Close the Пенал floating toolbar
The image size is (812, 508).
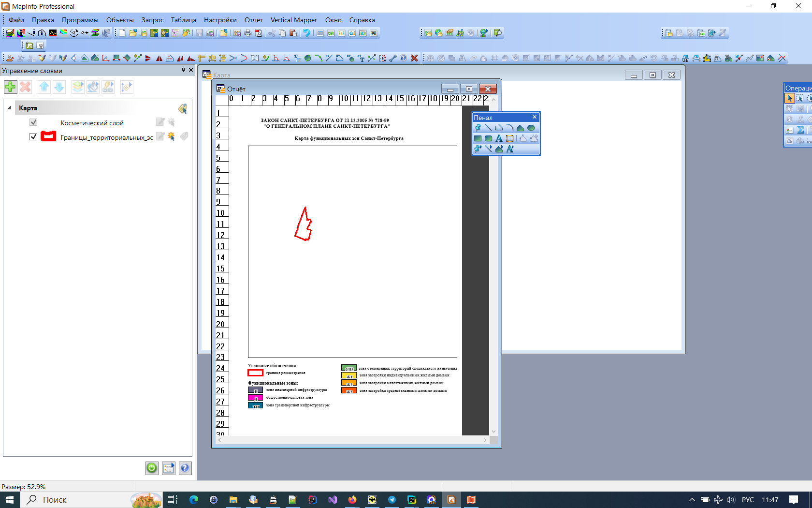[x=535, y=117]
